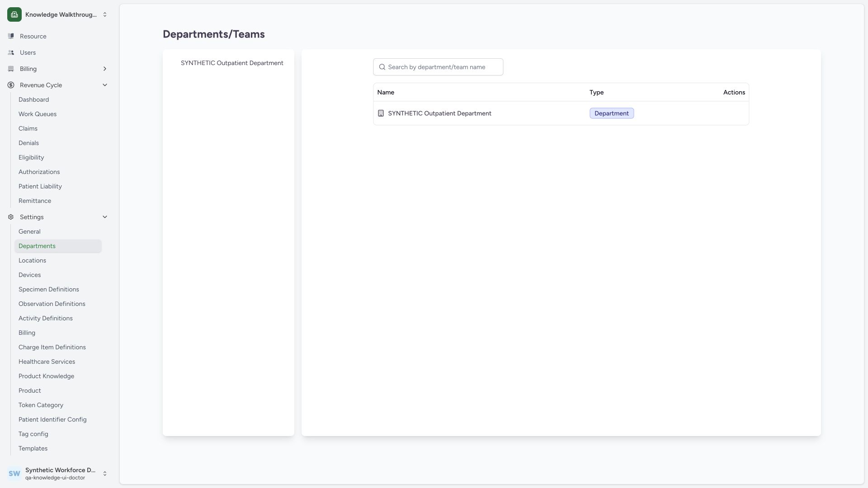This screenshot has width=868, height=488.
Task: Expand the Billing section chevron
Action: pos(105,69)
